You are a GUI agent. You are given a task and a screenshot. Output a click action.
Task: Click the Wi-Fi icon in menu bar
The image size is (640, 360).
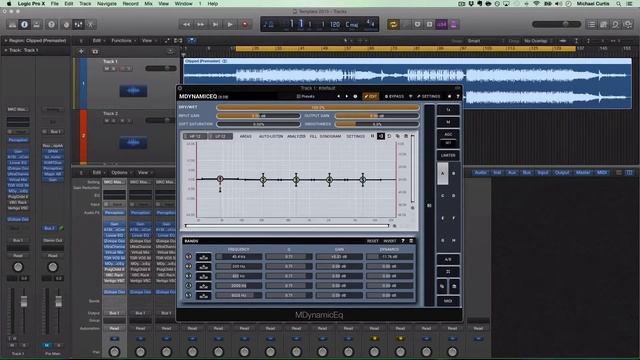click(536, 3)
